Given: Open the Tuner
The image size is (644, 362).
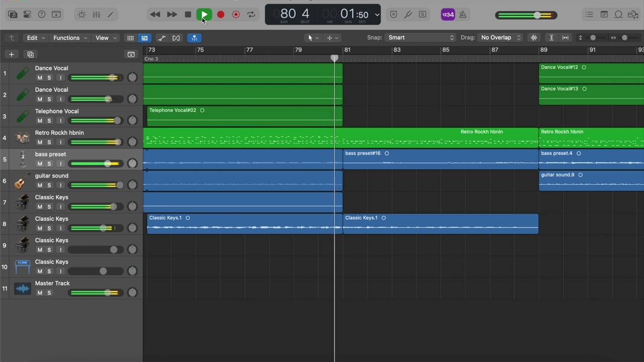Looking at the screenshot, I should [408, 15].
